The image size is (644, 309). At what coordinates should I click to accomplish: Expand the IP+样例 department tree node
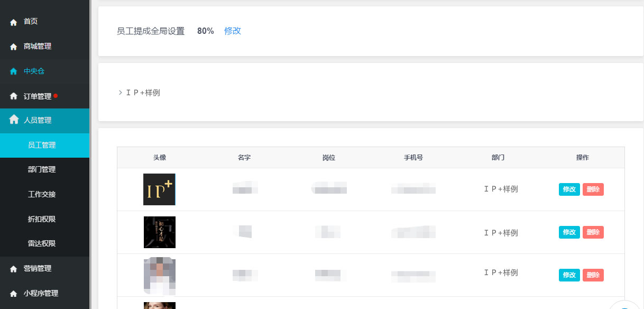121,93
